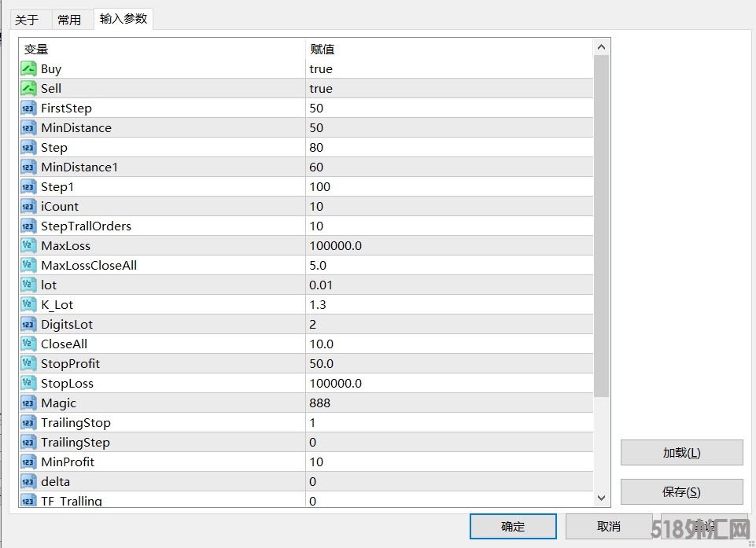
Task: Click the integer icon next to MinProfit
Action: (28, 462)
